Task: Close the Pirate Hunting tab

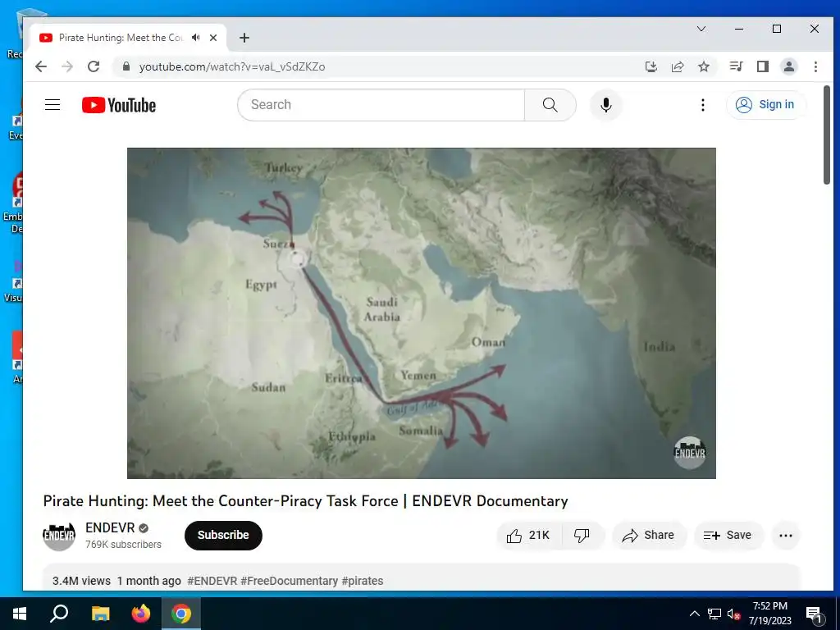Action: point(213,38)
